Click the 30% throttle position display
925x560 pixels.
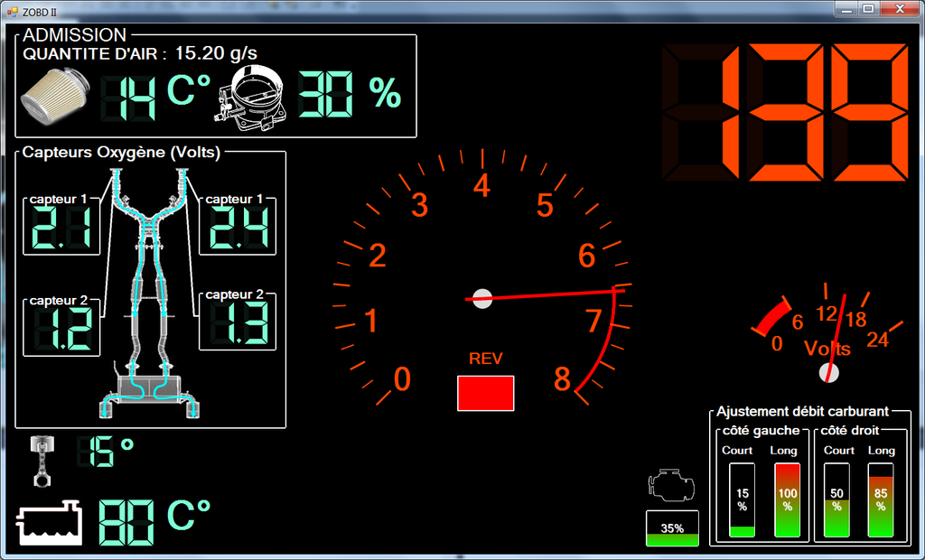(x=349, y=94)
